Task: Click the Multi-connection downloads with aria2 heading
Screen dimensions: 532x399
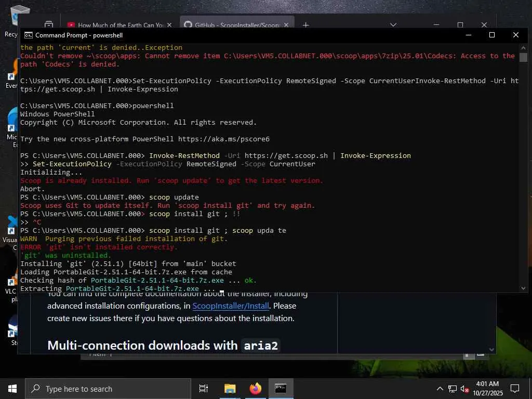Action: coord(163,345)
